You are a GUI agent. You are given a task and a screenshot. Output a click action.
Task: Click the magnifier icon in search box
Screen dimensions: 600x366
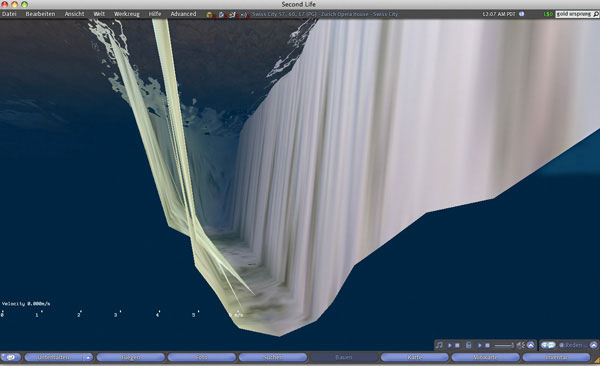tap(596, 14)
